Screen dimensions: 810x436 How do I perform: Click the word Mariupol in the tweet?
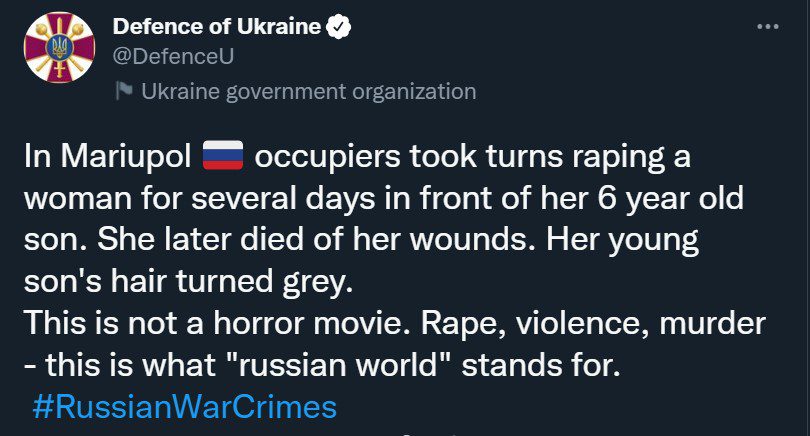(126, 157)
